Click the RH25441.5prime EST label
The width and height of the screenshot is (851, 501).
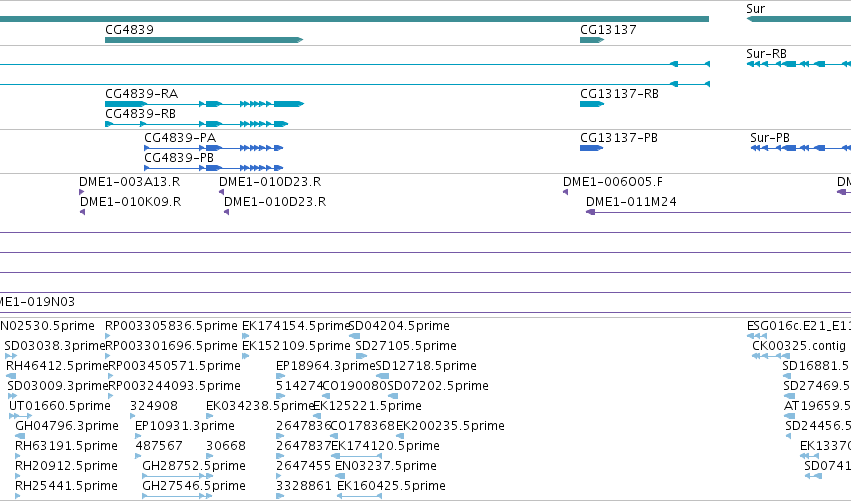[66, 486]
